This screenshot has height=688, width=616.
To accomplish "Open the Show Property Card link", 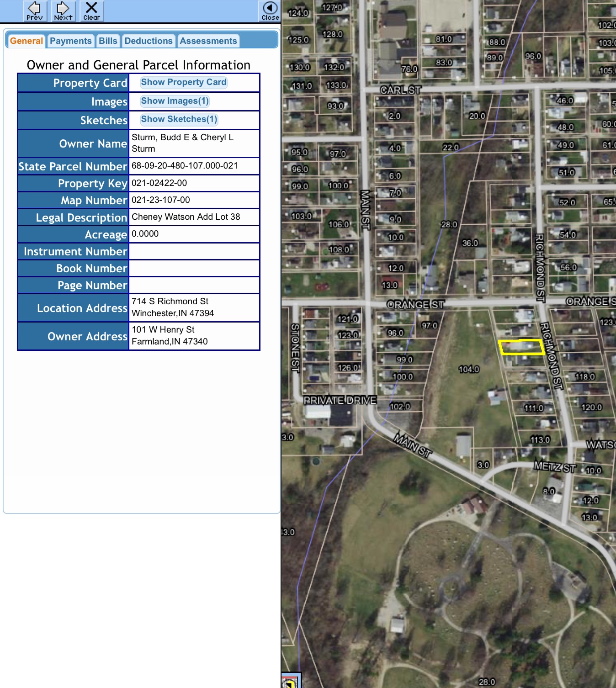I will [184, 82].
